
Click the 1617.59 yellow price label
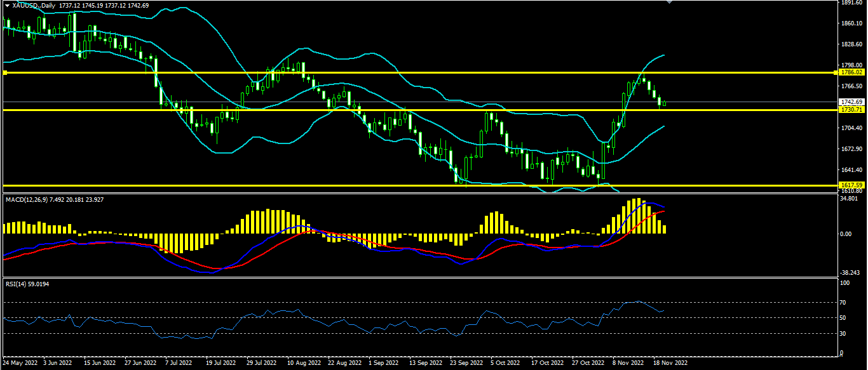851,185
